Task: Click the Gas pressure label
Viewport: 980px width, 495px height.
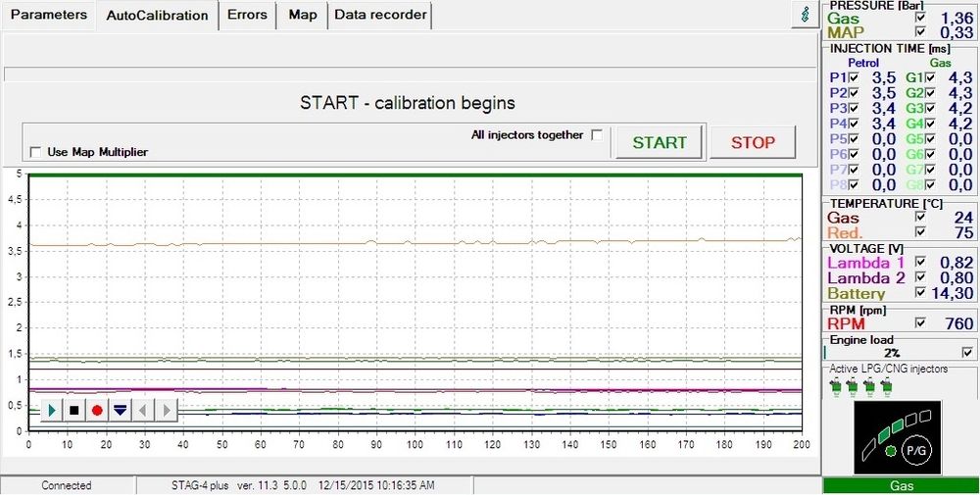Action: tap(843, 19)
